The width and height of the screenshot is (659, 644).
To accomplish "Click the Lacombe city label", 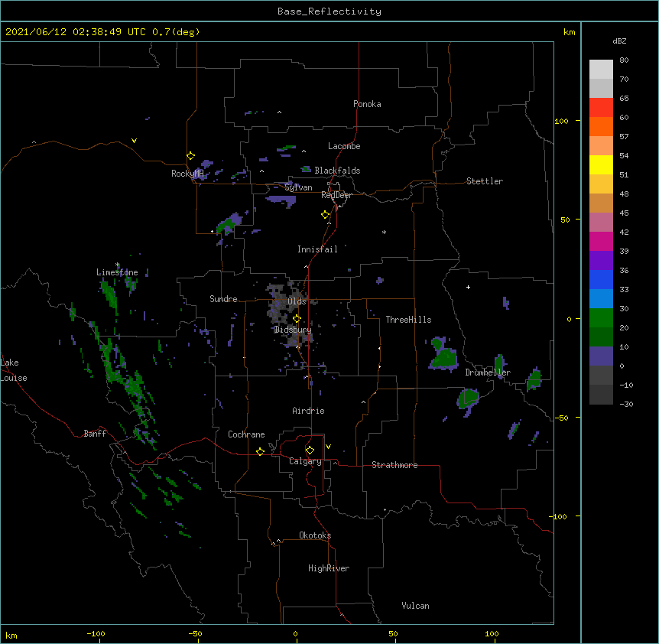I will tap(344, 146).
